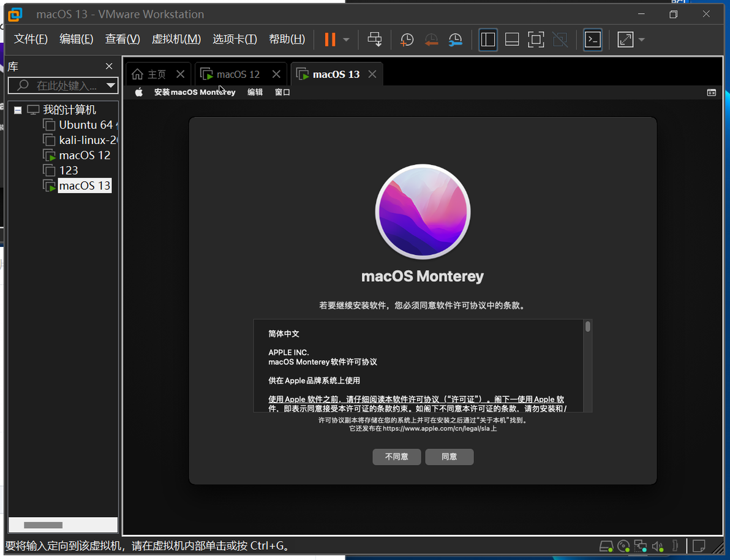Collapse the 我的计算机 tree node
This screenshot has height=560, width=730.
click(x=18, y=110)
